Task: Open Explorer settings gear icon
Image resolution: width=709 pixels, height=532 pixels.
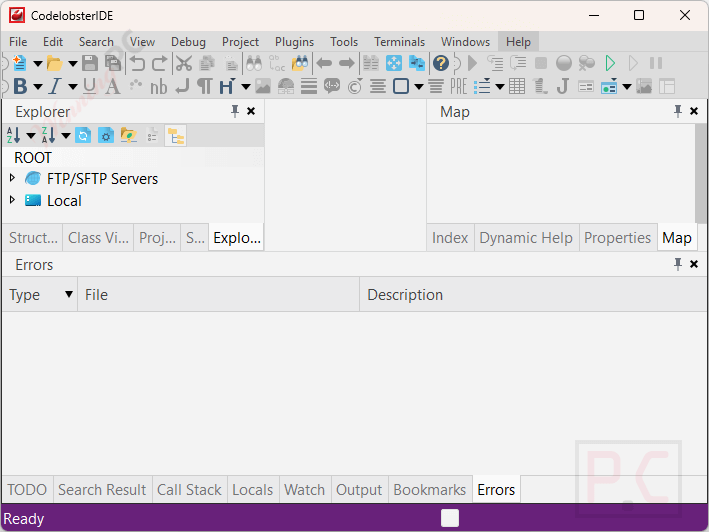Action: point(106,136)
